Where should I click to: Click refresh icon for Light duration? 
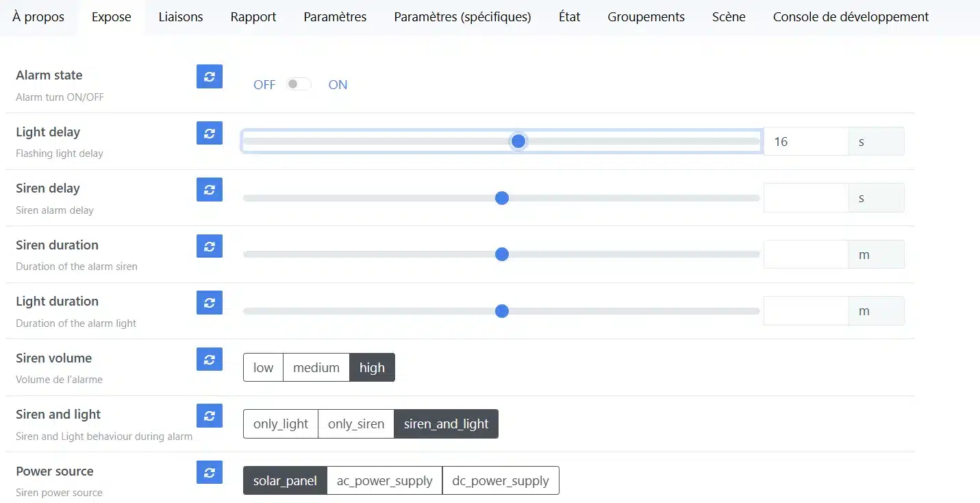tap(210, 302)
